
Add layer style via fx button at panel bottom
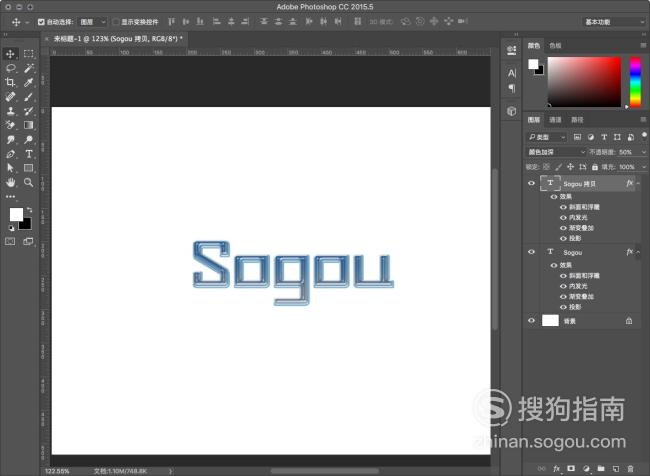pos(556,469)
